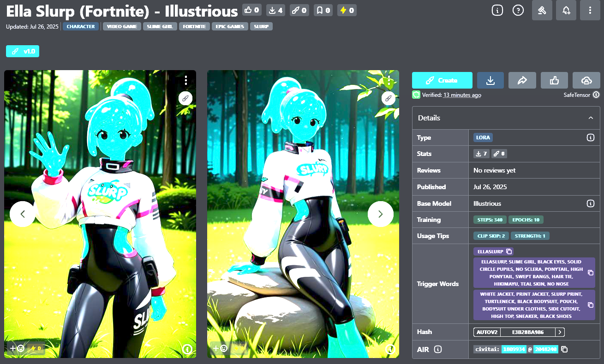
Task: Add reaction on the waving image
Action: 17,349
